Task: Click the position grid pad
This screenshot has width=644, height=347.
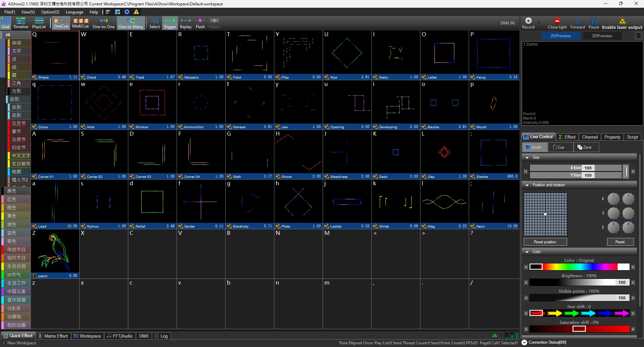Action: [x=545, y=214]
